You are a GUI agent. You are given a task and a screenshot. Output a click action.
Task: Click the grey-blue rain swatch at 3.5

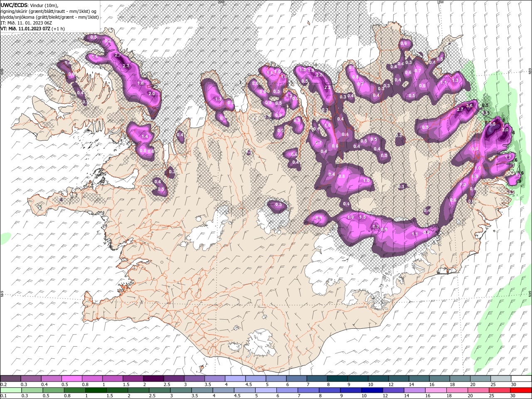202,390
